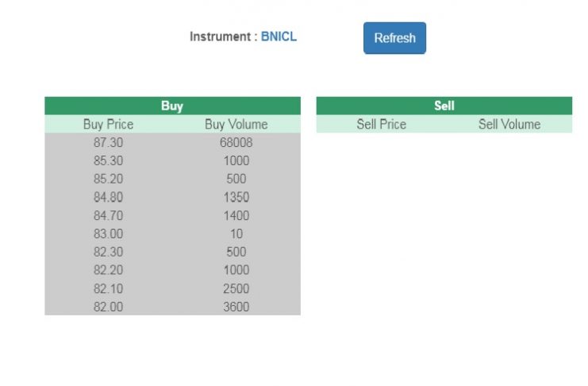Screen dimensions: 588x386
Task: Select the Sell Volume column header
Action: point(509,125)
